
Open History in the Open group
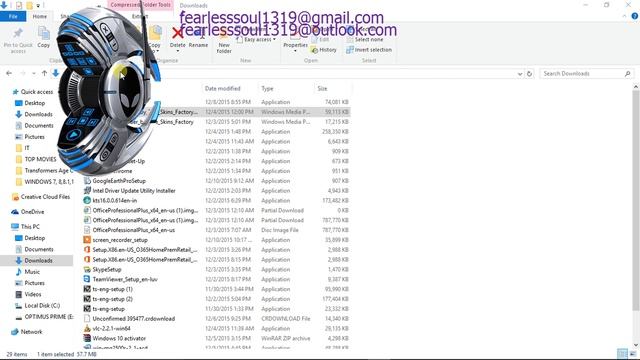point(323,50)
